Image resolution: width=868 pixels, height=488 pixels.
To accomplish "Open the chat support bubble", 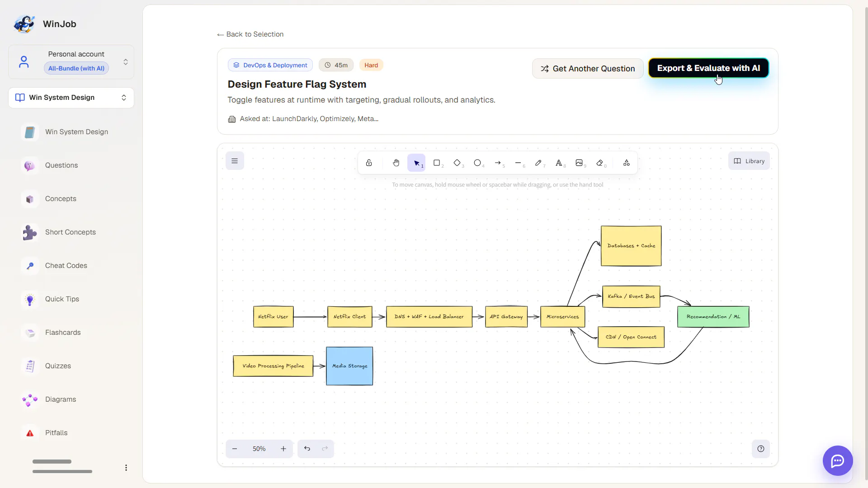I will click(838, 461).
